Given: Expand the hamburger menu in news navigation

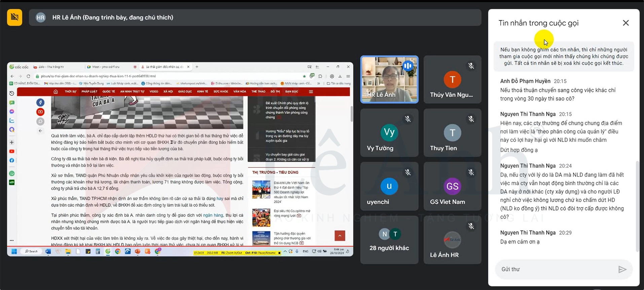Looking at the screenshot, I should pyautogui.click(x=311, y=92).
